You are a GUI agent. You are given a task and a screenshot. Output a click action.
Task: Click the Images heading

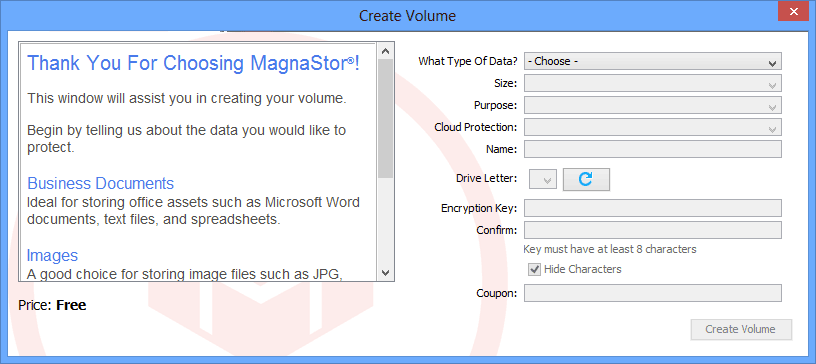pyautogui.click(x=52, y=255)
